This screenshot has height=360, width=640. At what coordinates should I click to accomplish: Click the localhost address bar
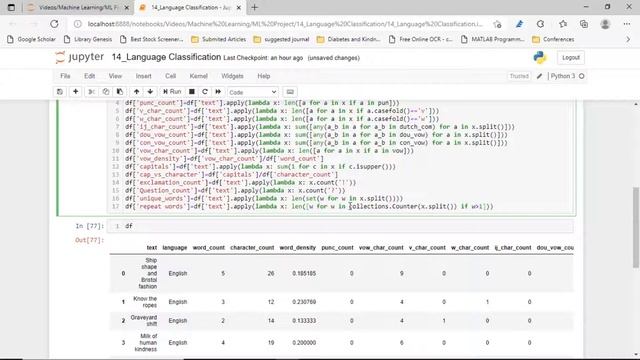point(285,24)
